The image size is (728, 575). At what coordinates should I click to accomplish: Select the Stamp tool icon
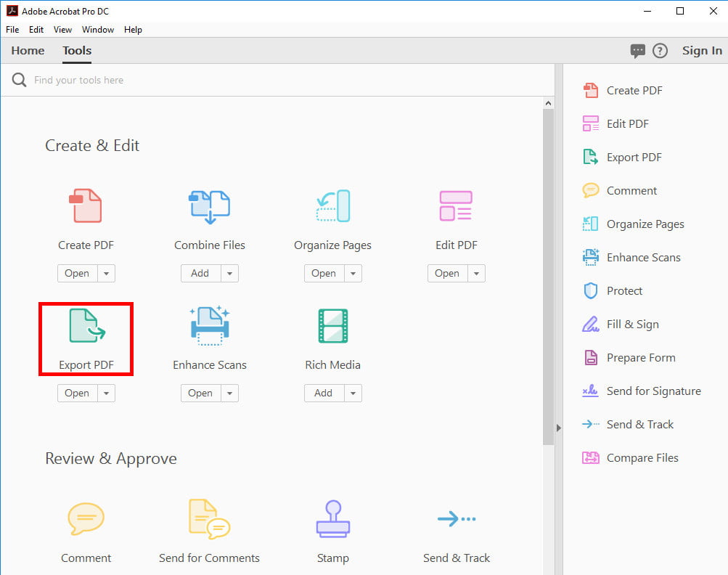pyautogui.click(x=332, y=518)
